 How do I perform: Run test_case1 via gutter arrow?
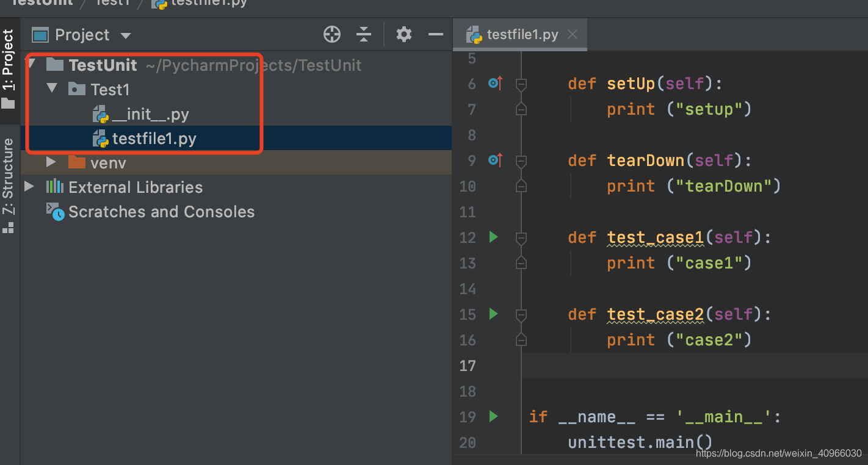(x=494, y=237)
